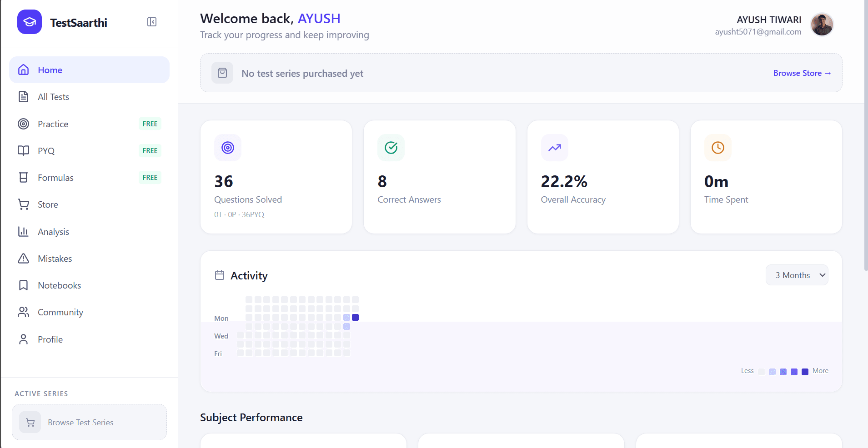
Task: Click the calendar icon beside Activity
Action: point(220,275)
